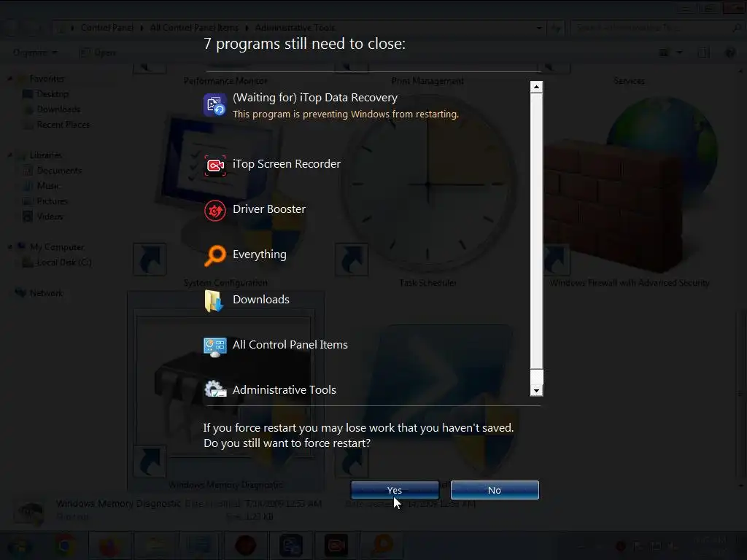This screenshot has width=747, height=560.
Task: Open the address bar history dropdown arrow
Action: pyautogui.click(x=539, y=28)
